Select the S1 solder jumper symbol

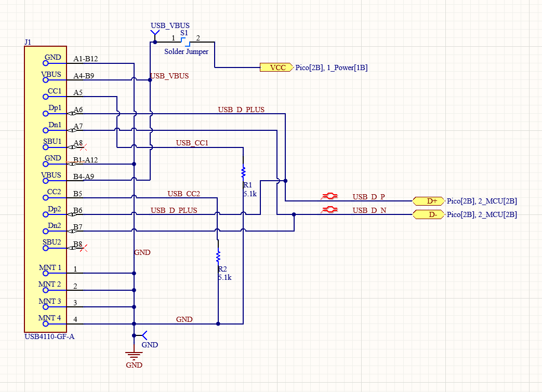click(185, 42)
